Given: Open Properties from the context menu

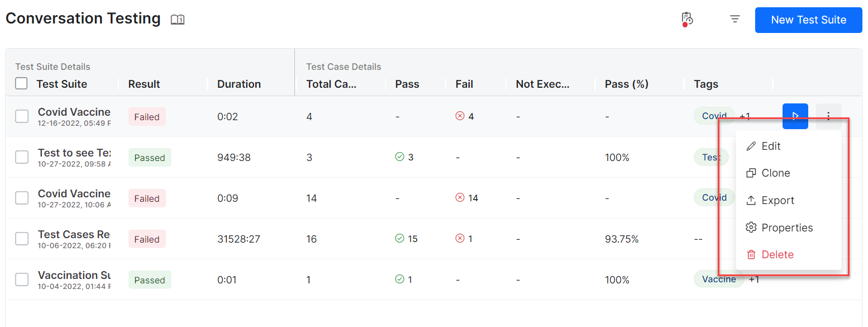Looking at the screenshot, I should pos(787,228).
